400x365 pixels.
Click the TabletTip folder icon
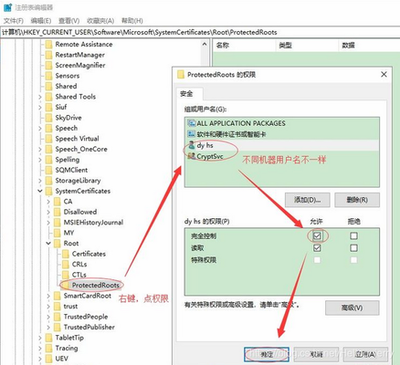(x=49, y=338)
